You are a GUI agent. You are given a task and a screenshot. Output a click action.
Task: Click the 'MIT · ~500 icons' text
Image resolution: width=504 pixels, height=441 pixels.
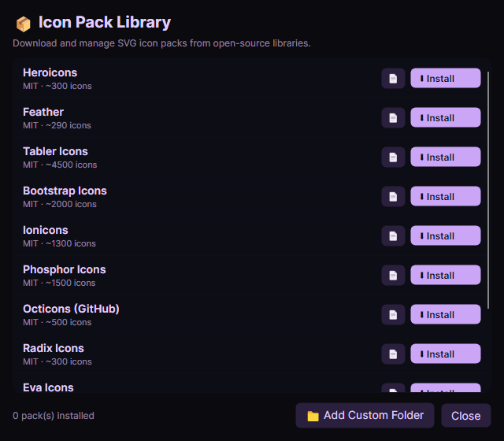tap(57, 322)
